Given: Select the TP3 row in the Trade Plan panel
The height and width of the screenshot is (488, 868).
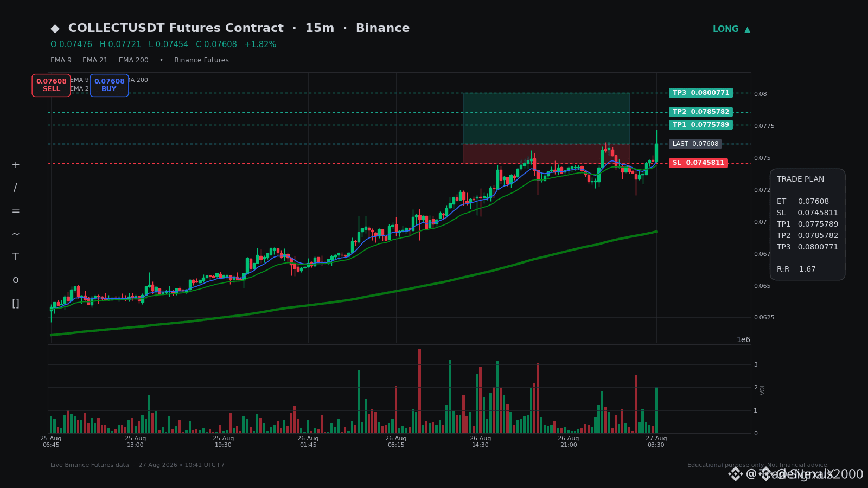Looking at the screenshot, I should point(807,247).
